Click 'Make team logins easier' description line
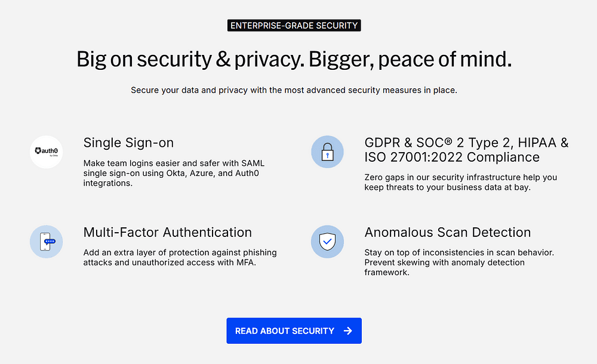 point(174,164)
